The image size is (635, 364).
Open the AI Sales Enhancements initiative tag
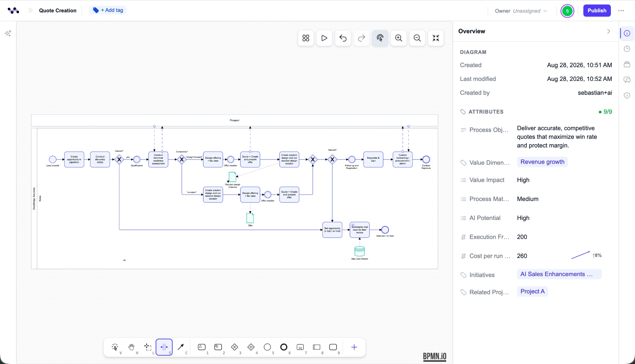click(559, 274)
